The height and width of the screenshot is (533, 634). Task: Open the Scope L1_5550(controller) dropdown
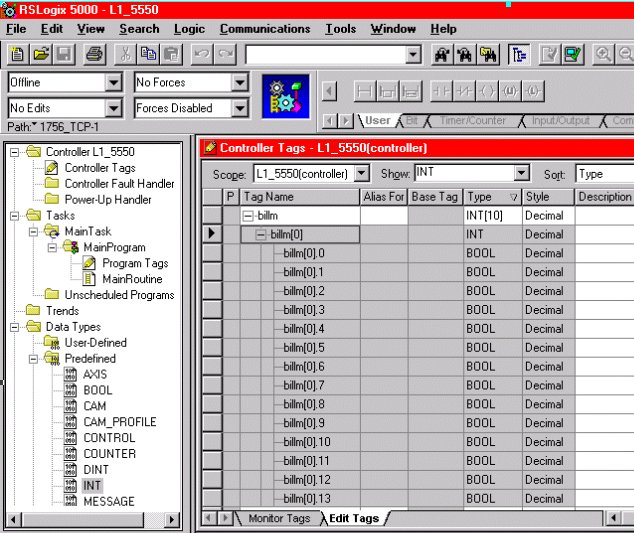(x=361, y=174)
